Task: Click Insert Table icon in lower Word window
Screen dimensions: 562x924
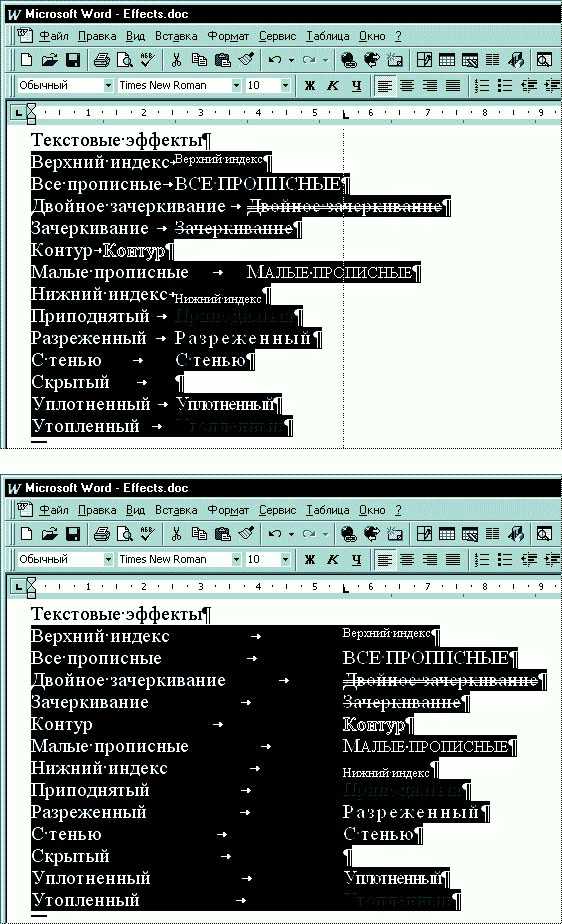Action: pos(447,534)
